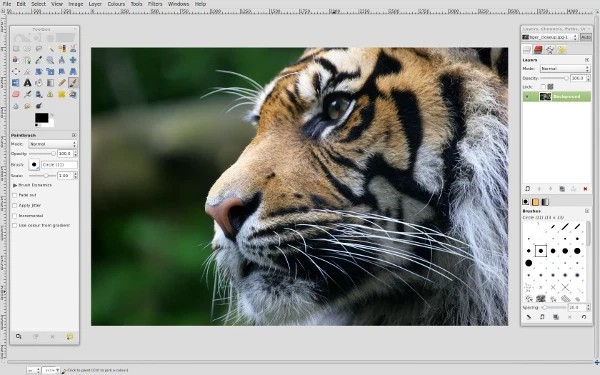Switch to the Channels tab

pyautogui.click(x=538, y=49)
